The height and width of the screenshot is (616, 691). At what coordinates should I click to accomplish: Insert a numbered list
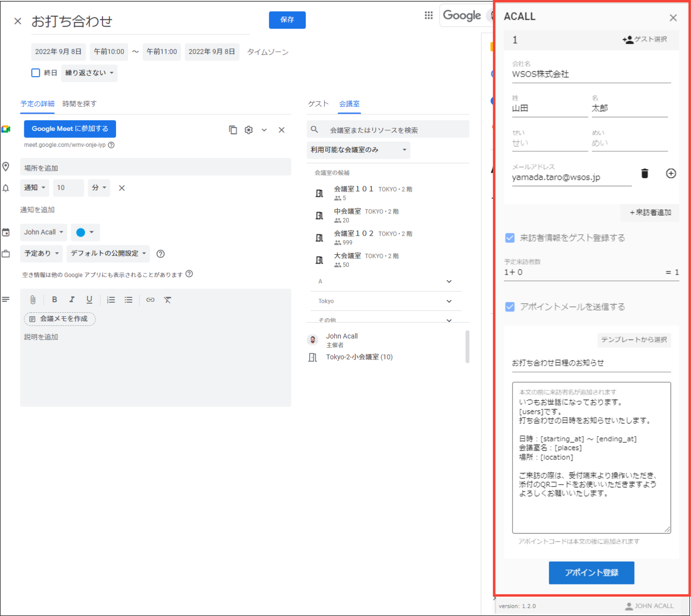point(111,300)
